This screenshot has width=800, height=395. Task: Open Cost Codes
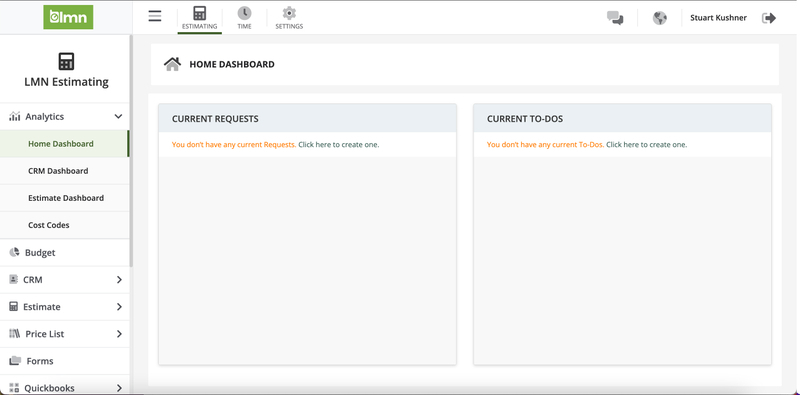coord(65,225)
